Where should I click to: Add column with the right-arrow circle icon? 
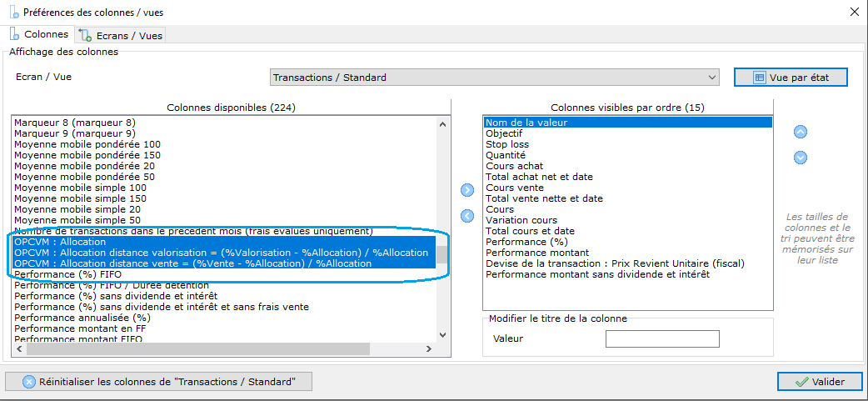pos(467,190)
